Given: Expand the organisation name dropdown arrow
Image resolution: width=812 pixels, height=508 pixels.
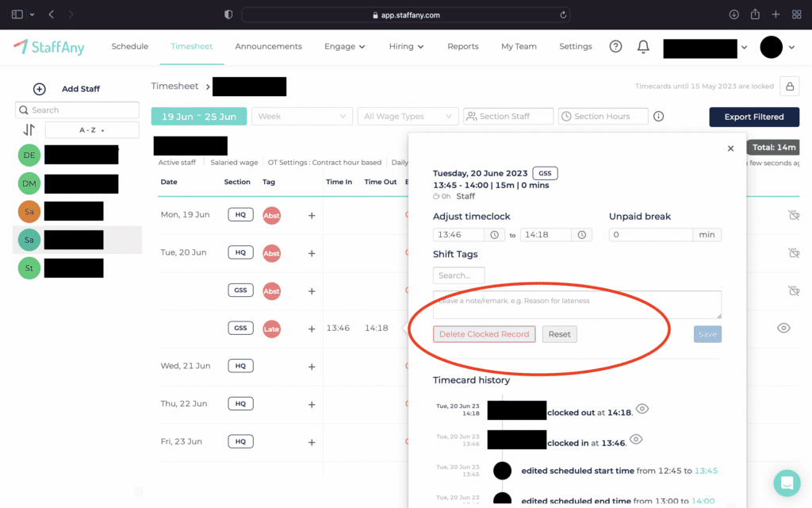Looking at the screenshot, I should (x=744, y=47).
